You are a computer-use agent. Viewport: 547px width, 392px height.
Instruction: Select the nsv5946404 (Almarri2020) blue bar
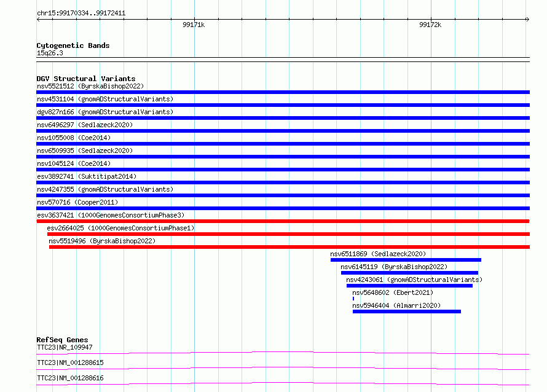pyautogui.click(x=406, y=312)
